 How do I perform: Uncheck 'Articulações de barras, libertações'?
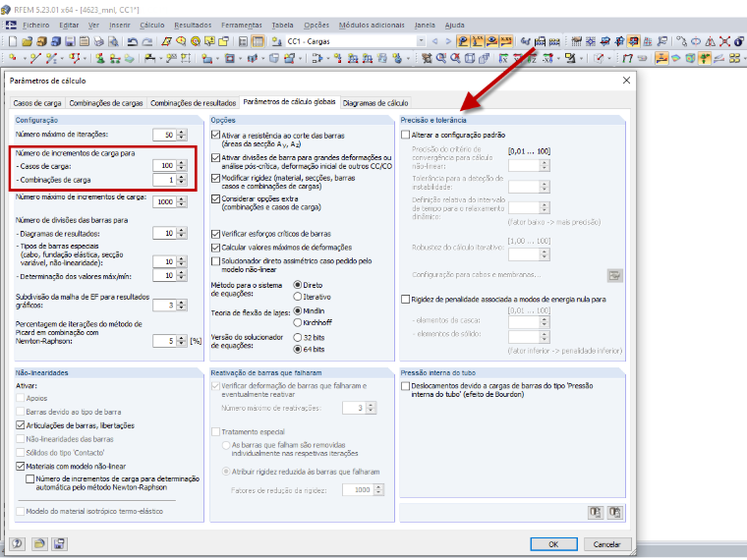click(x=20, y=425)
